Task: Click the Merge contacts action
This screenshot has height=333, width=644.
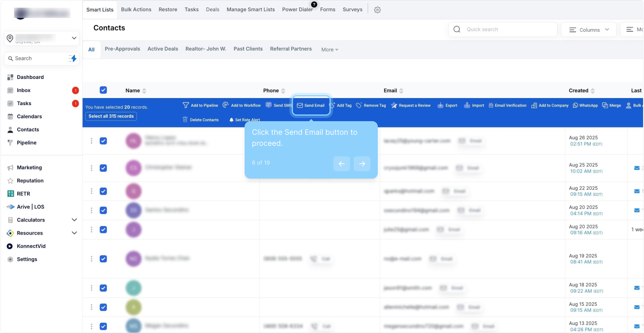Action: point(611,105)
